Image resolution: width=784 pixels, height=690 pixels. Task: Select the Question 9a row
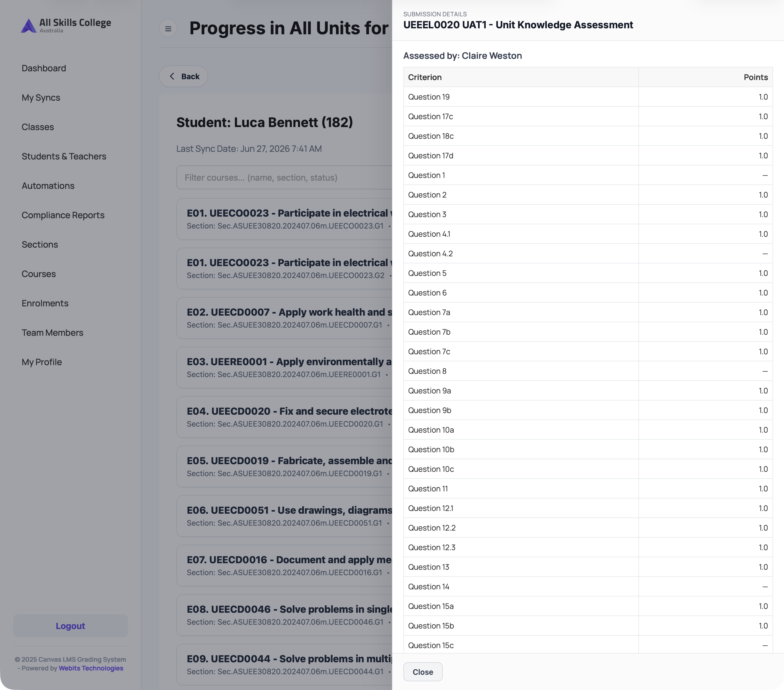click(588, 391)
